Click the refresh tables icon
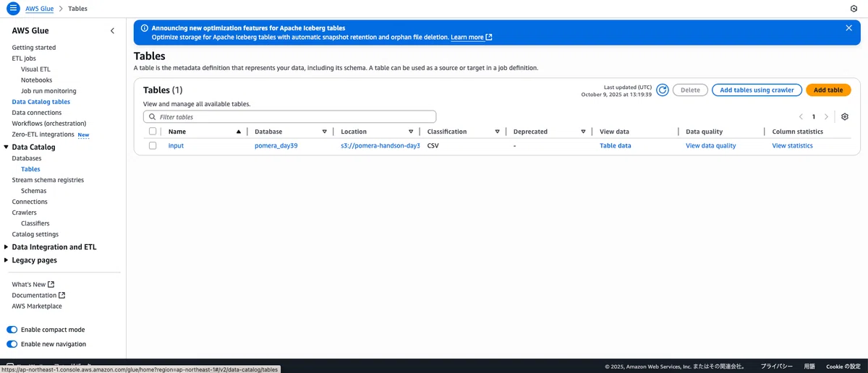 tap(663, 90)
